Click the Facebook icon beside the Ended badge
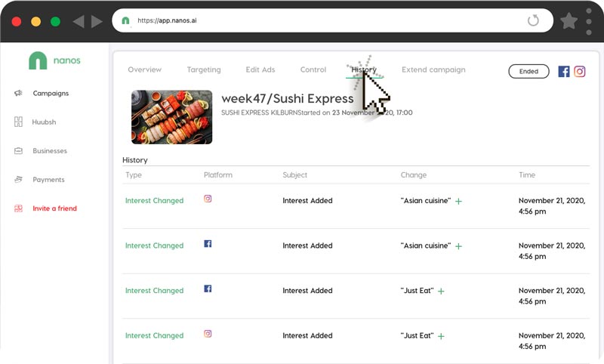 563,71
